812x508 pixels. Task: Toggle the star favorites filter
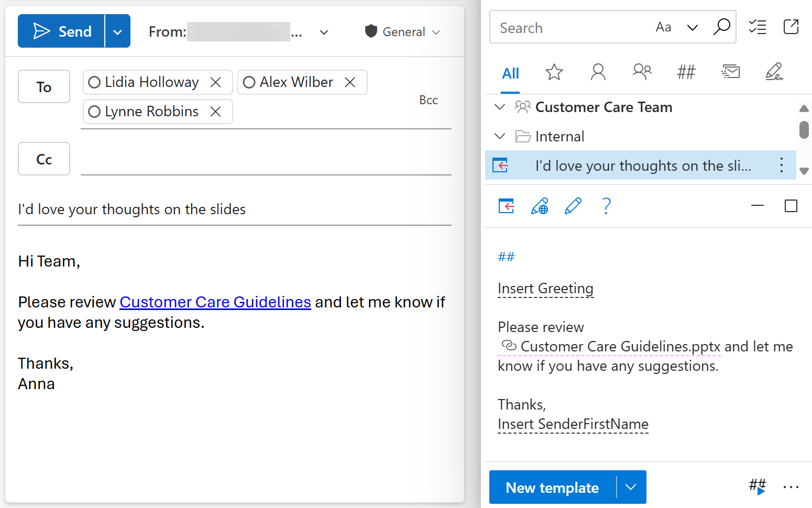tap(554, 73)
